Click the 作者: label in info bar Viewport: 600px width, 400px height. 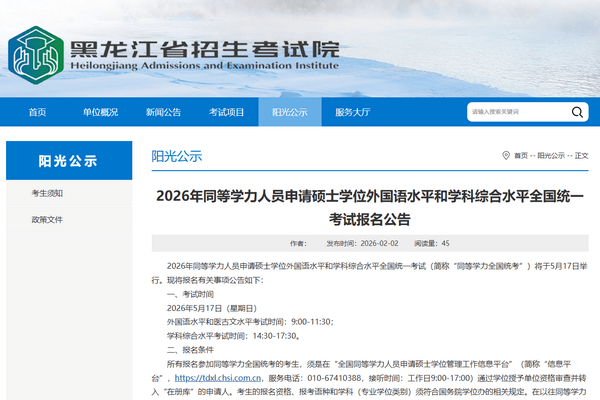point(298,243)
